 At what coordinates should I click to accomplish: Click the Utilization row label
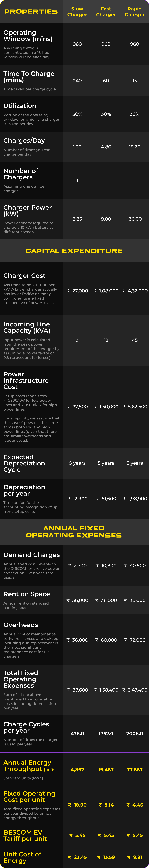click(20, 106)
